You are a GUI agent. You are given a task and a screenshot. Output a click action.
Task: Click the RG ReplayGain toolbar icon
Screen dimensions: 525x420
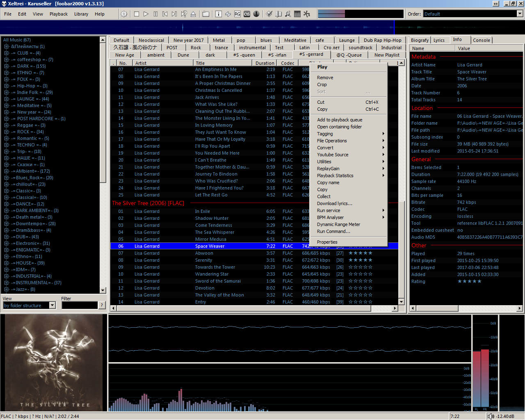[x=237, y=14]
